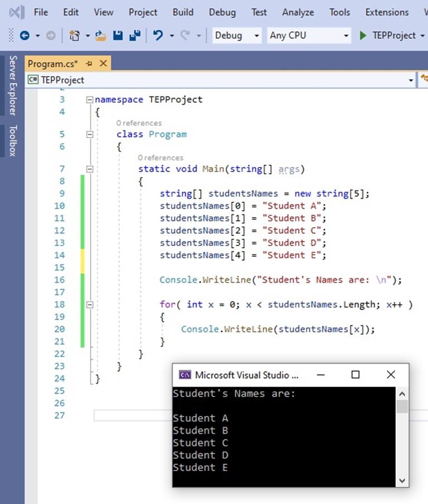Open the File menu
428x504 pixels.
(41, 12)
